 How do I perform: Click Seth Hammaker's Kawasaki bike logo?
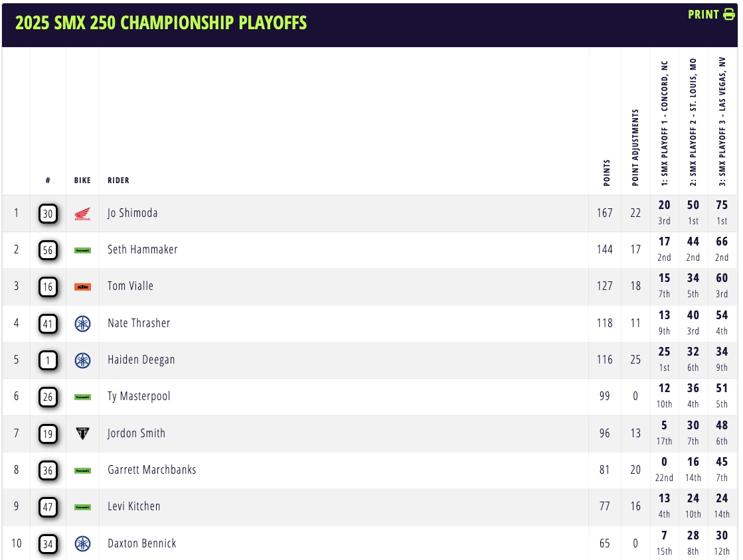point(82,250)
